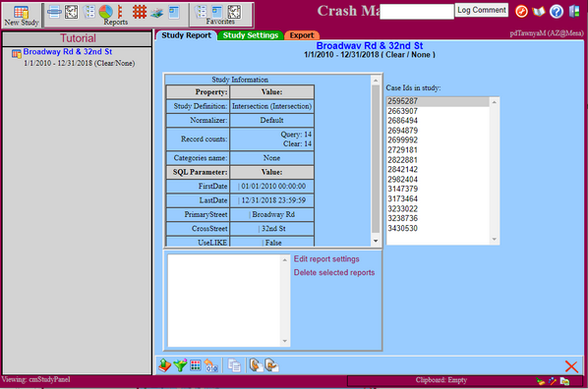The image size is (588, 389).
Task: Click the Intersection (Intersection) value cell
Action: [271, 106]
